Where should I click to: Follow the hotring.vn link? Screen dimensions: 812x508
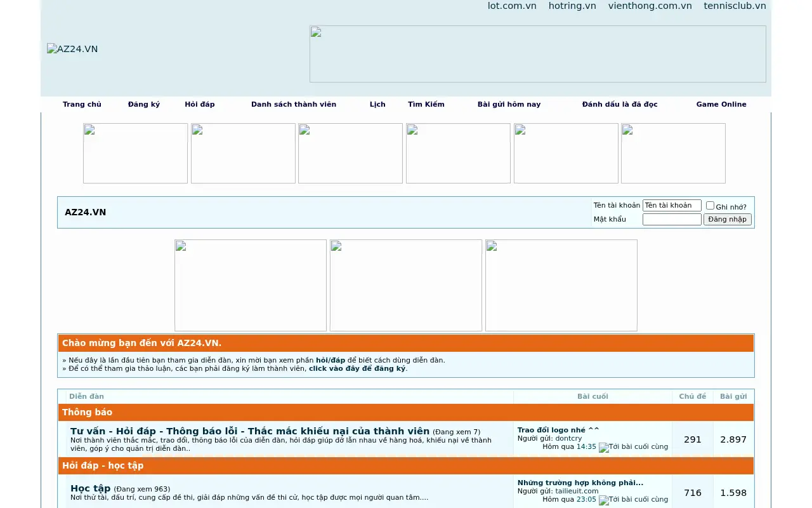tap(572, 6)
